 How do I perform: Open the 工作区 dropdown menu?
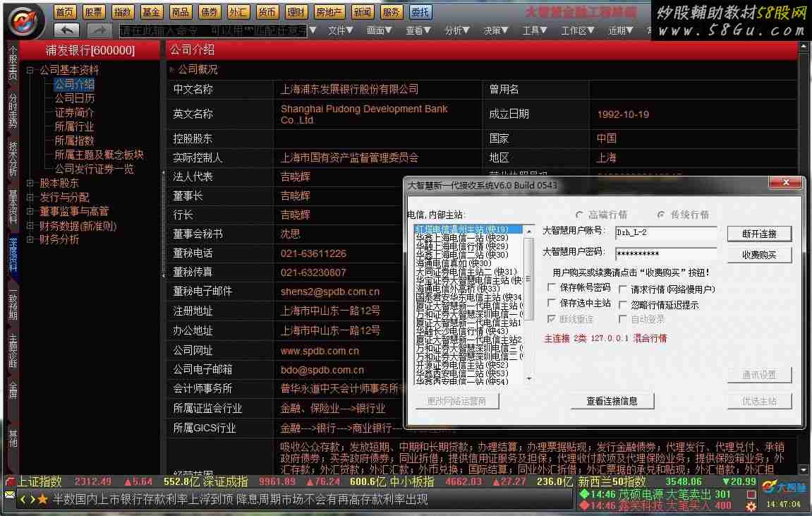[x=577, y=30]
